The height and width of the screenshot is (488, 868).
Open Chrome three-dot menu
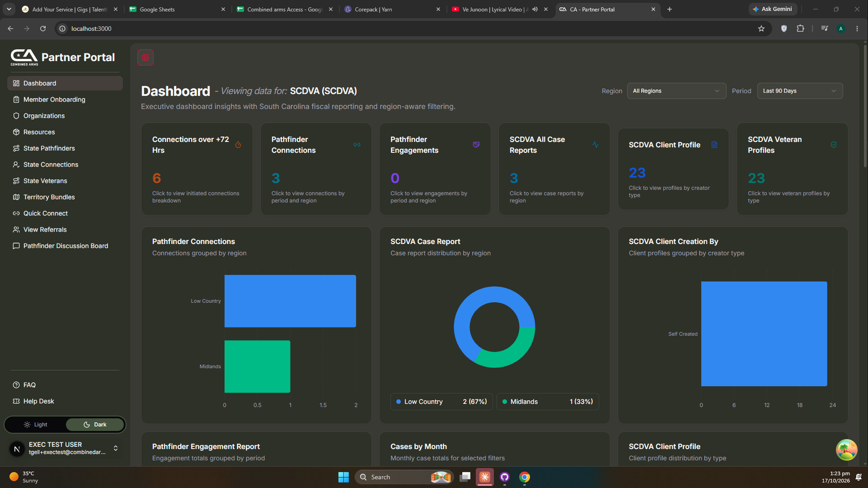[857, 29]
